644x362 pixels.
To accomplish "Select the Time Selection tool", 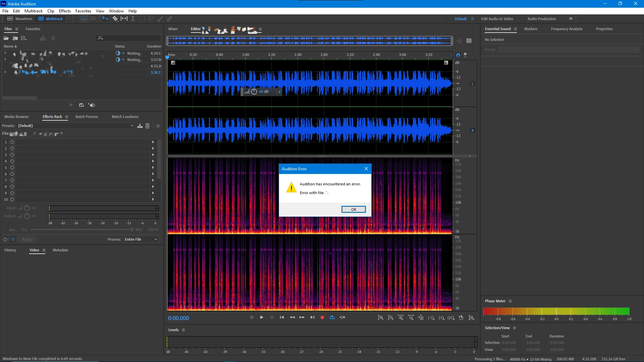I will (x=133, y=19).
